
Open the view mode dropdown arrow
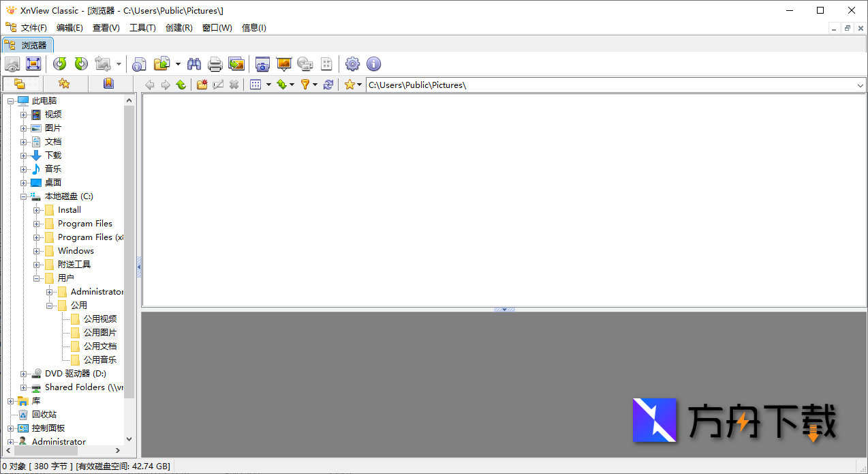pyautogui.click(x=269, y=84)
